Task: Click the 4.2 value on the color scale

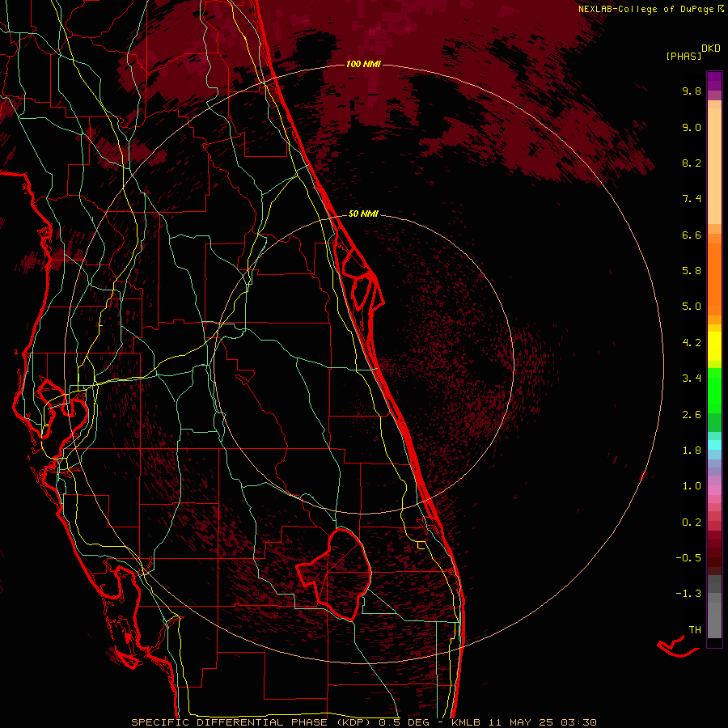Action: [692, 343]
